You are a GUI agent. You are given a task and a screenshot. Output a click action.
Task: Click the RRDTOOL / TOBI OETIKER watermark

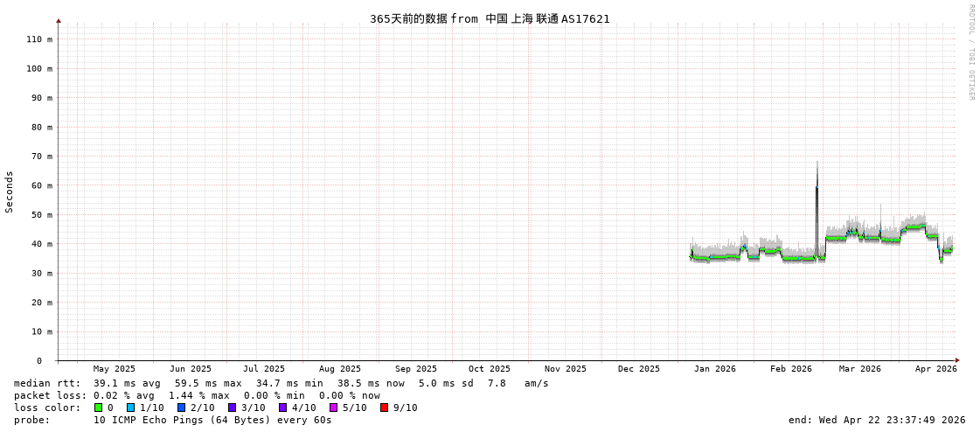coord(970,52)
